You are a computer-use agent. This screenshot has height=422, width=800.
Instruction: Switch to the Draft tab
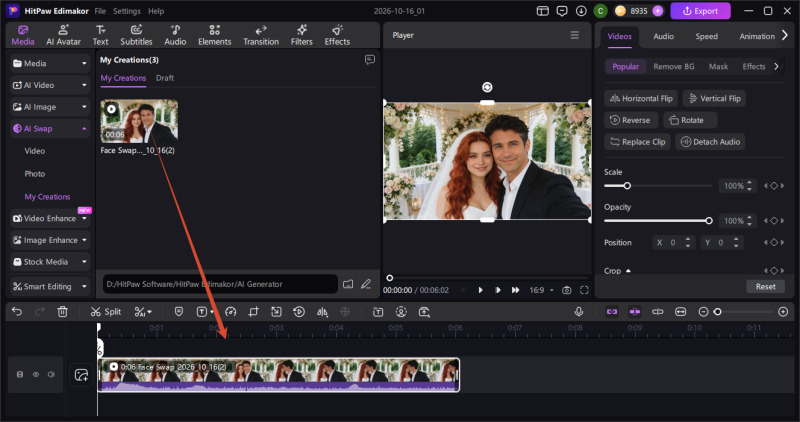click(x=165, y=78)
